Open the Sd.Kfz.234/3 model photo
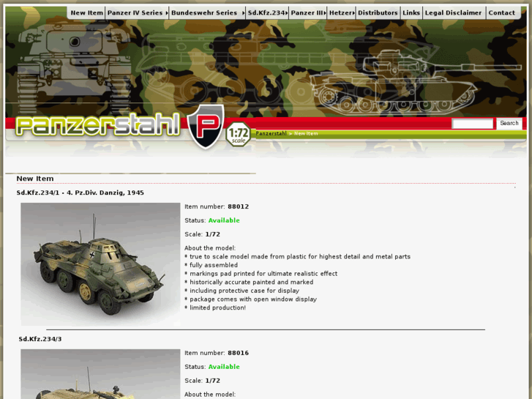Image resolution: width=532 pixels, height=399 pixels. coord(100,374)
